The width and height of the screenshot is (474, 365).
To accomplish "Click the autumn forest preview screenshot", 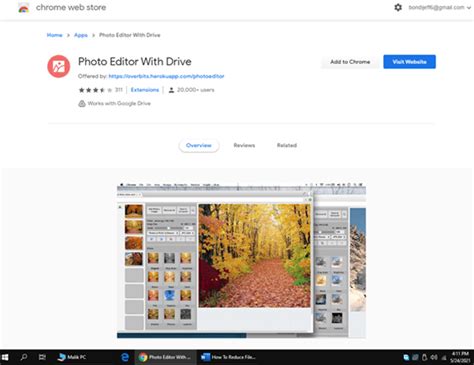I will (x=241, y=261).
